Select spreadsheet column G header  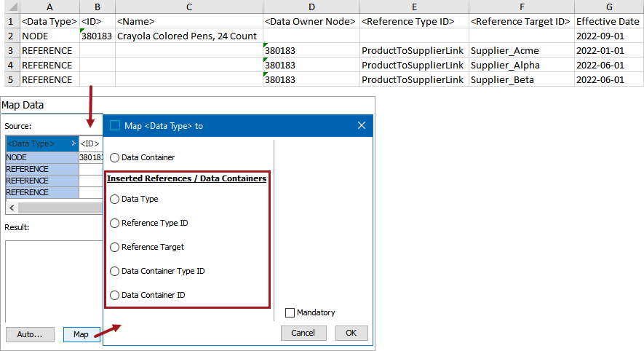[x=609, y=7]
